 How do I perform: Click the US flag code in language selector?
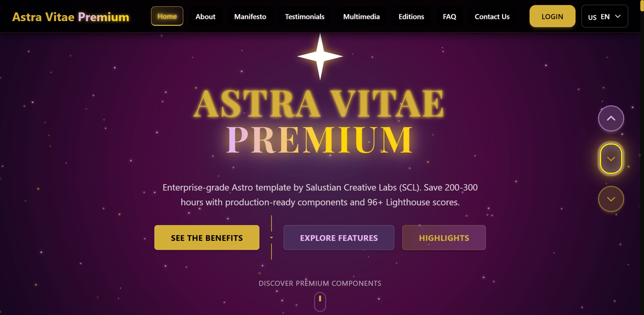[x=592, y=17]
